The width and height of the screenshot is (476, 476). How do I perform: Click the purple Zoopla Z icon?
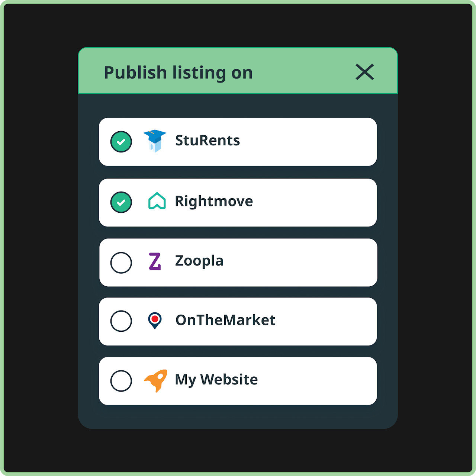pyautogui.click(x=155, y=261)
